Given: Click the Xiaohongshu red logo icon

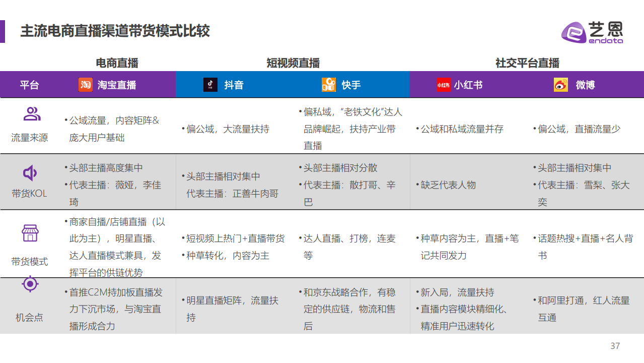Looking at the screenshot, I should click(x=443, y=85).
